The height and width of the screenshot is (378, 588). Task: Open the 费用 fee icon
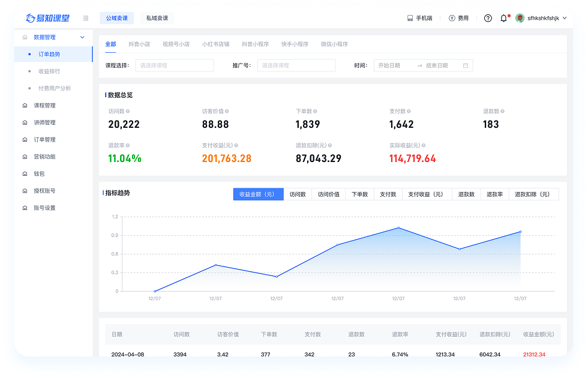452,18
